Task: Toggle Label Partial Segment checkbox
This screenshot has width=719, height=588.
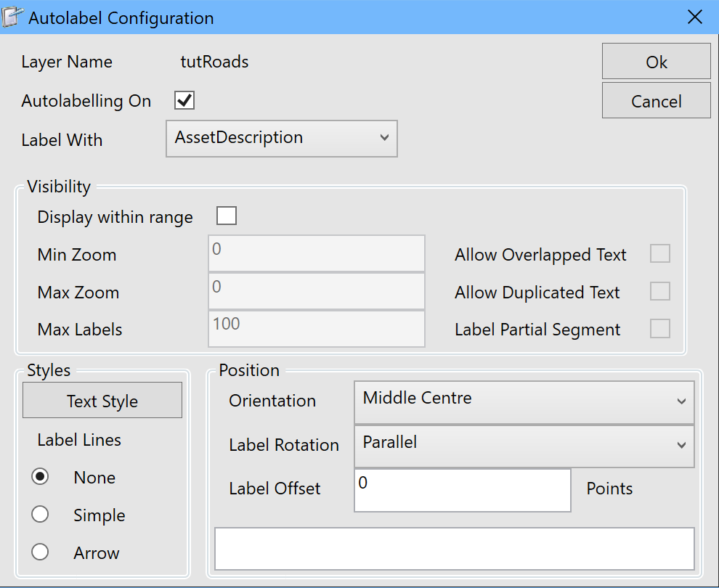Action: 660,329
